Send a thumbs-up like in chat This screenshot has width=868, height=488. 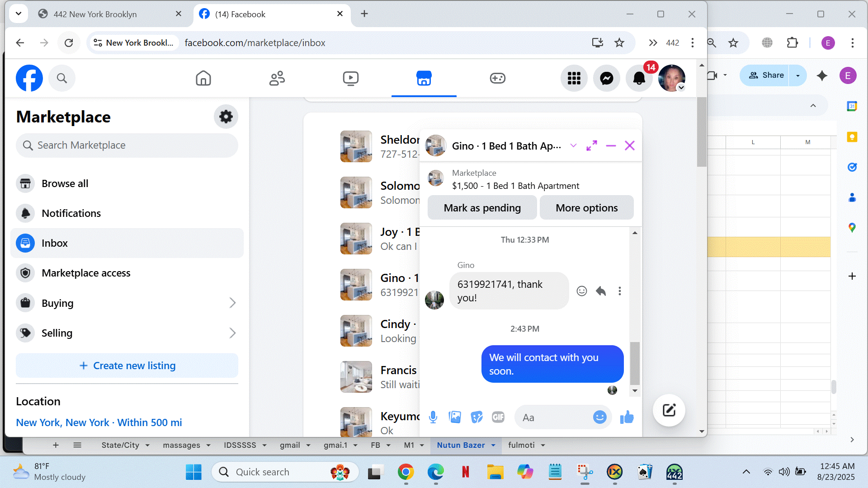pos(627,417)
